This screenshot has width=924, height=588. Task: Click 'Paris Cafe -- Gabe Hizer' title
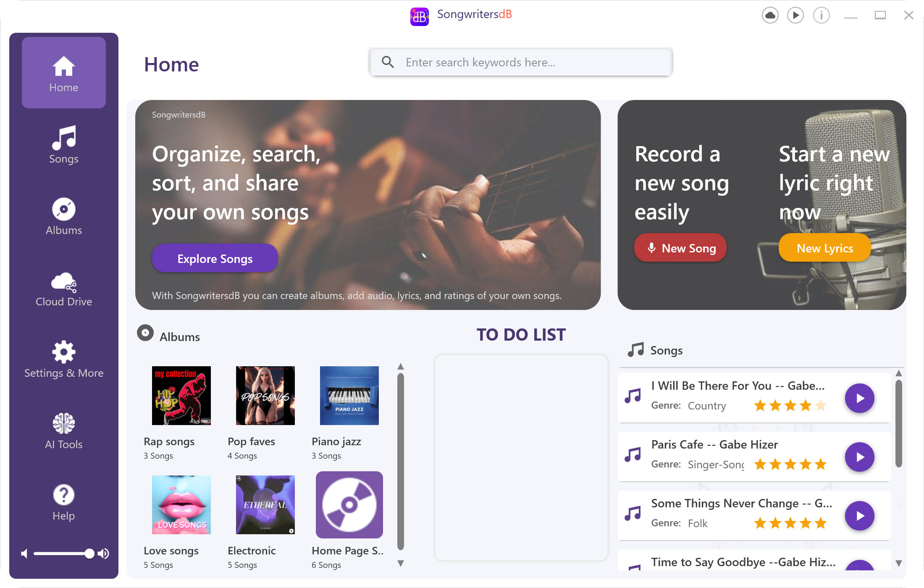click(714, 444)
